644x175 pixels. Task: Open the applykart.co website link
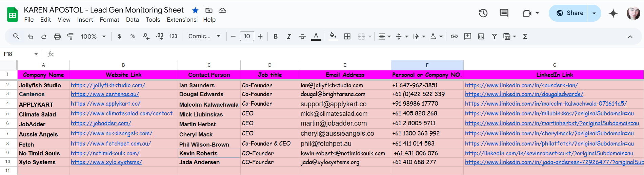(105, 104)
